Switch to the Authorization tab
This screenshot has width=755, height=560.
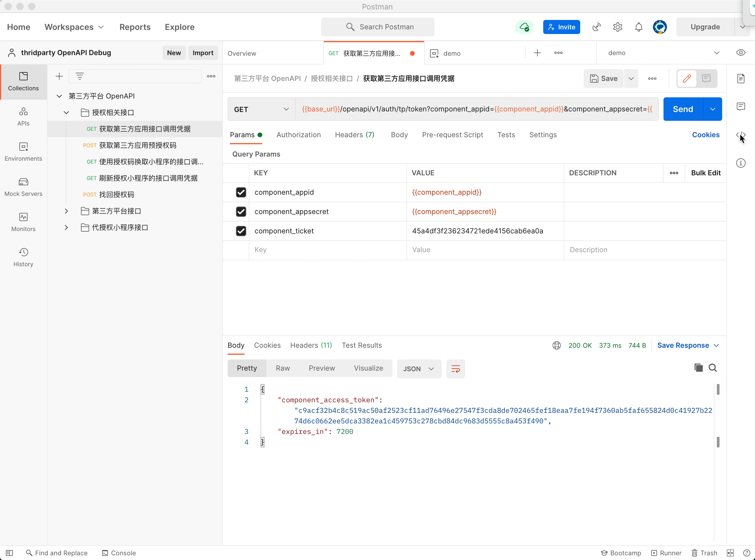(299, 135)
